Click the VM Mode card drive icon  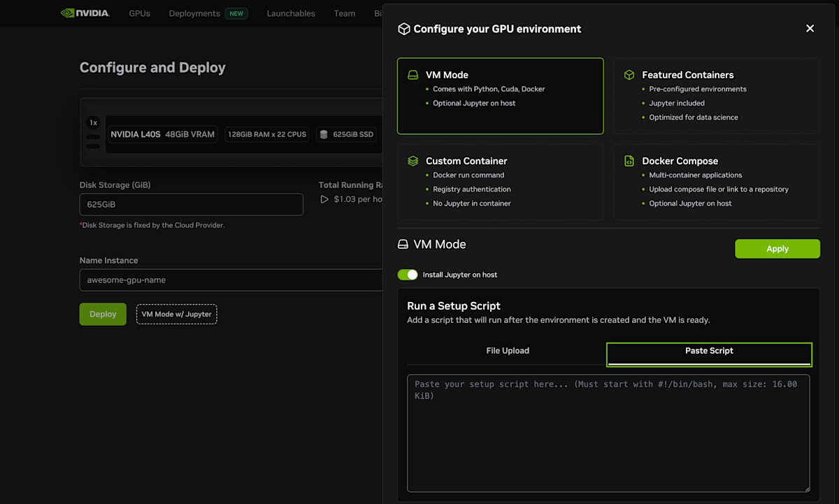413,75
